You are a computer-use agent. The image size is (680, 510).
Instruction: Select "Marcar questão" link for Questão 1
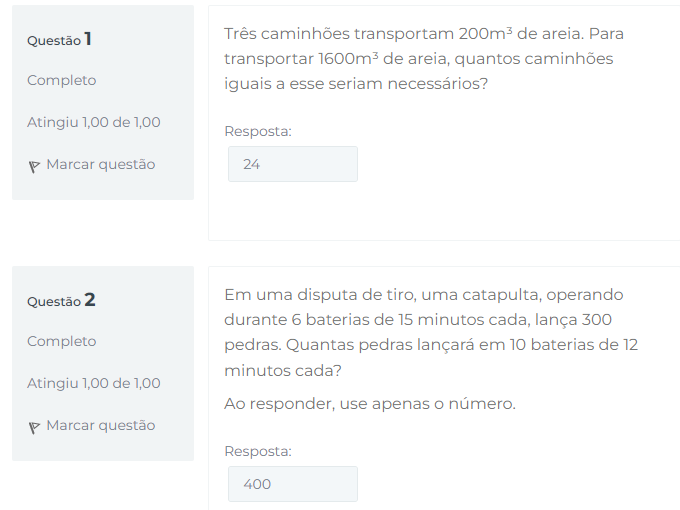coord(101,164)
